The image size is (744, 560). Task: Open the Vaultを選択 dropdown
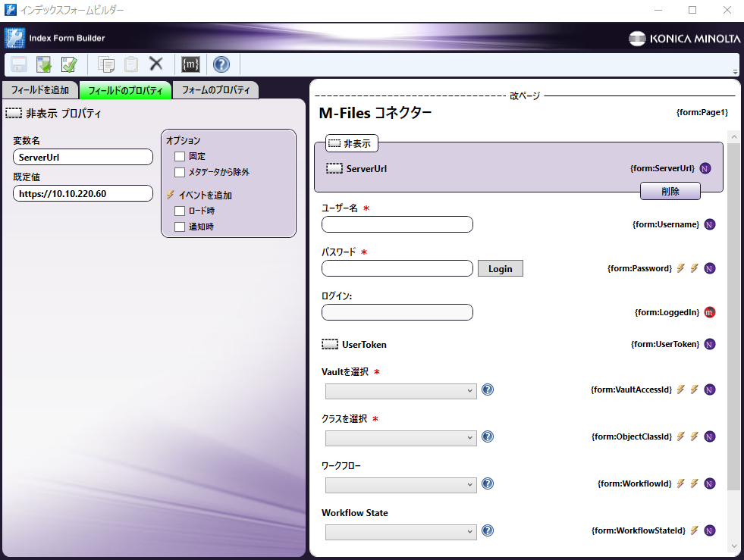(x=401, y=391)
